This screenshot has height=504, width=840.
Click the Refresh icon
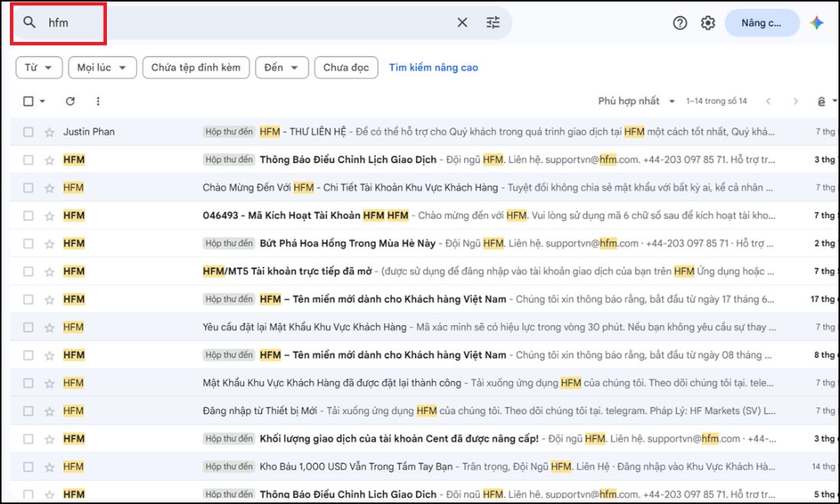pyautogui.click(x=70, y=102)
